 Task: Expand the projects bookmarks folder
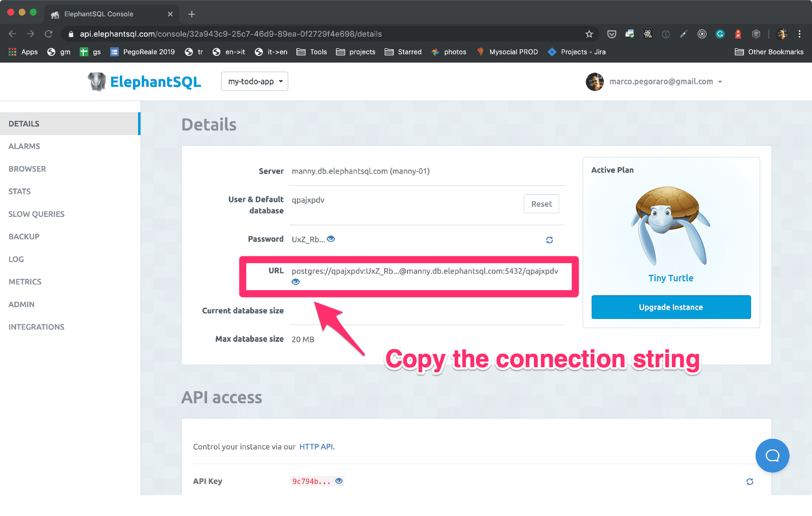pyautogui.click(x=356, y=52)
